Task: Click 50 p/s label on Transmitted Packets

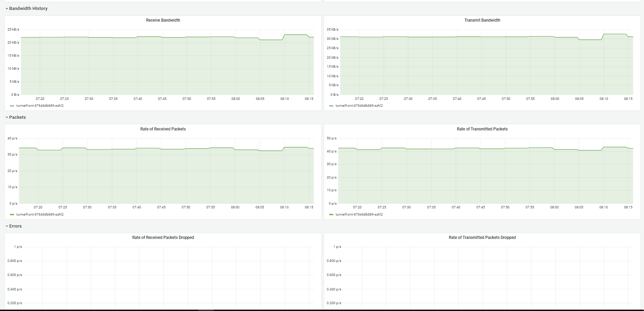Action: (x=332, y=138)
